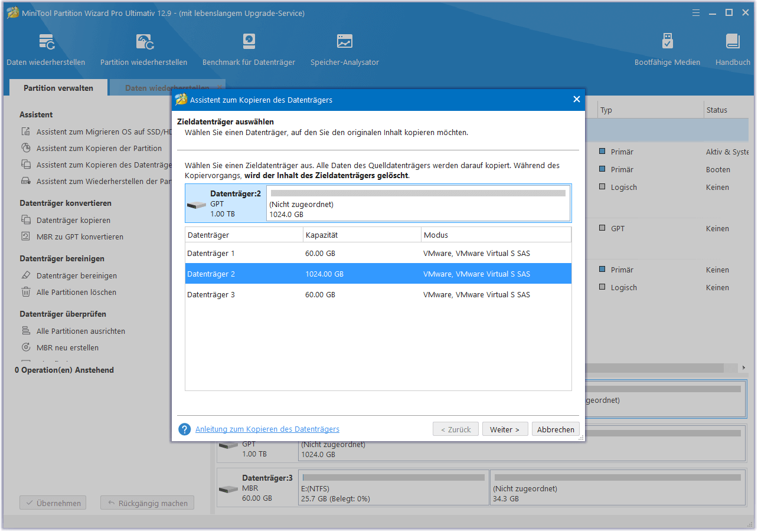Click Datenträger bereinigen eraser icon
Image resolution: width=758 pixels, height=532 pixels.
pos(26,275)
